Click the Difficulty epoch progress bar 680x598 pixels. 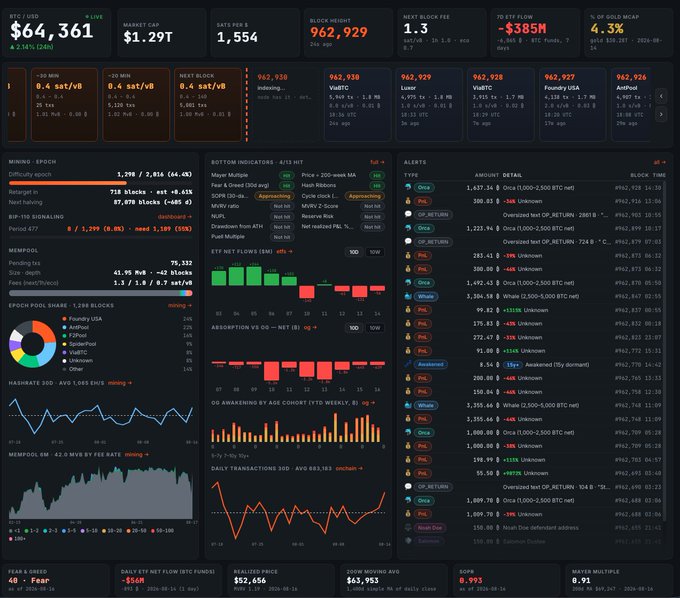100,183
